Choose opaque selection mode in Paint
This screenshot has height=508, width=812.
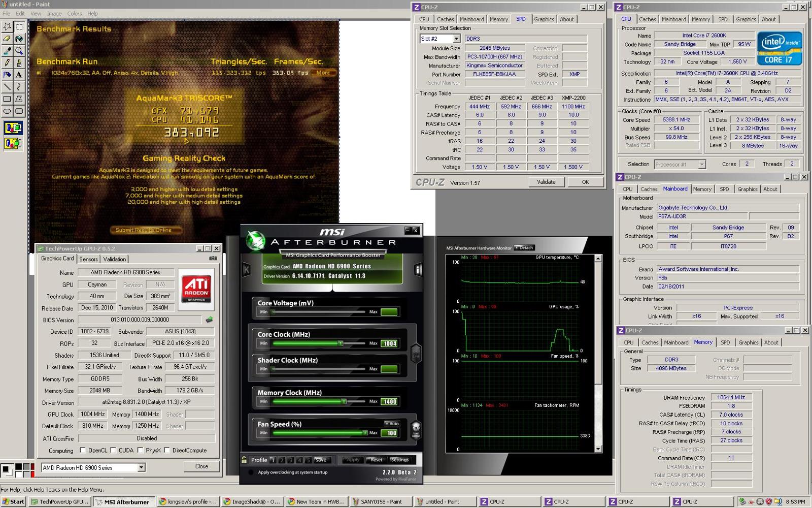point(13,128)
